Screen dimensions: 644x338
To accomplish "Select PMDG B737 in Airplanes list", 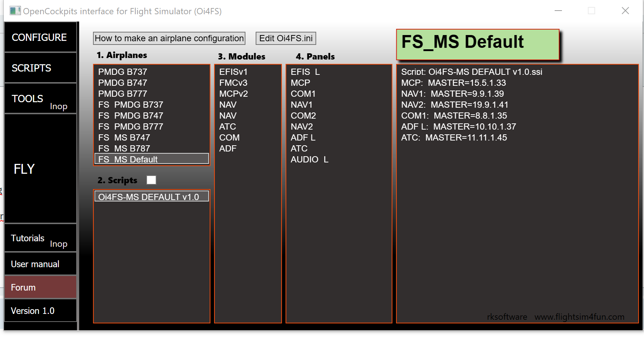I will (123, 72).
